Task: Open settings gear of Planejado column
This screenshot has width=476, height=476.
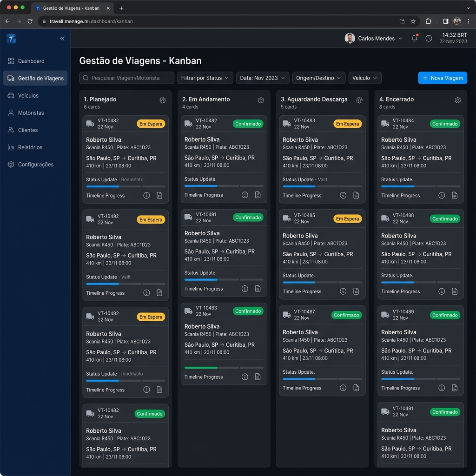Action: tap(162, 100)
